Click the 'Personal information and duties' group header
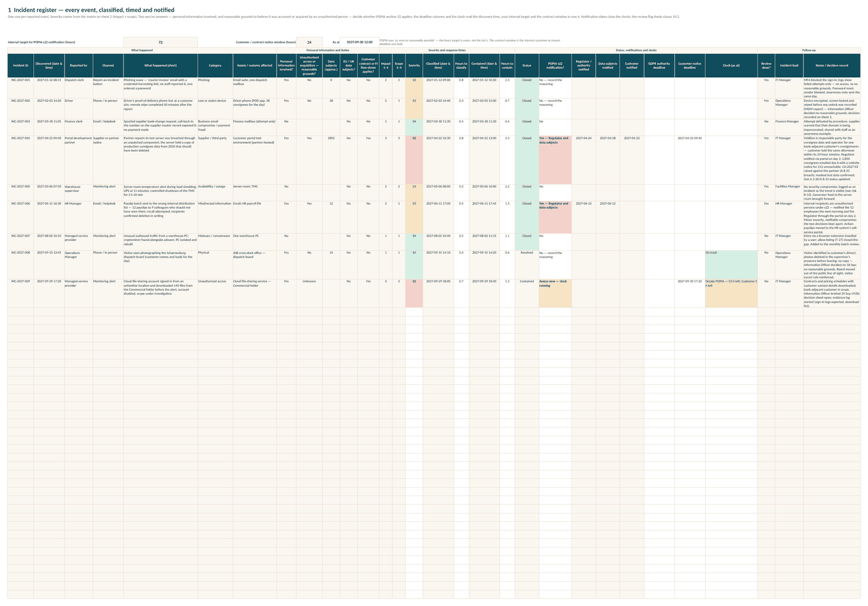 (x=327, y=50)
